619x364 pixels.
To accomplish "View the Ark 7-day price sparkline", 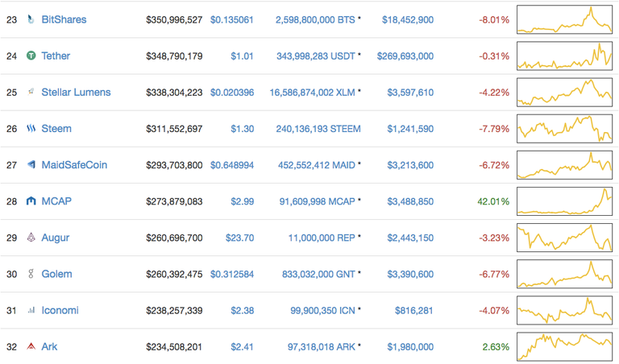I will pyautogui.click(x=565, y=347).
